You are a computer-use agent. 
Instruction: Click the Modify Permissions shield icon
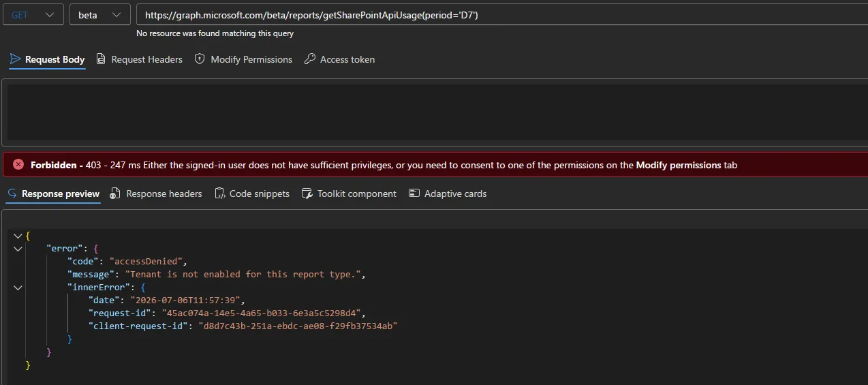[x=200, y=59]
